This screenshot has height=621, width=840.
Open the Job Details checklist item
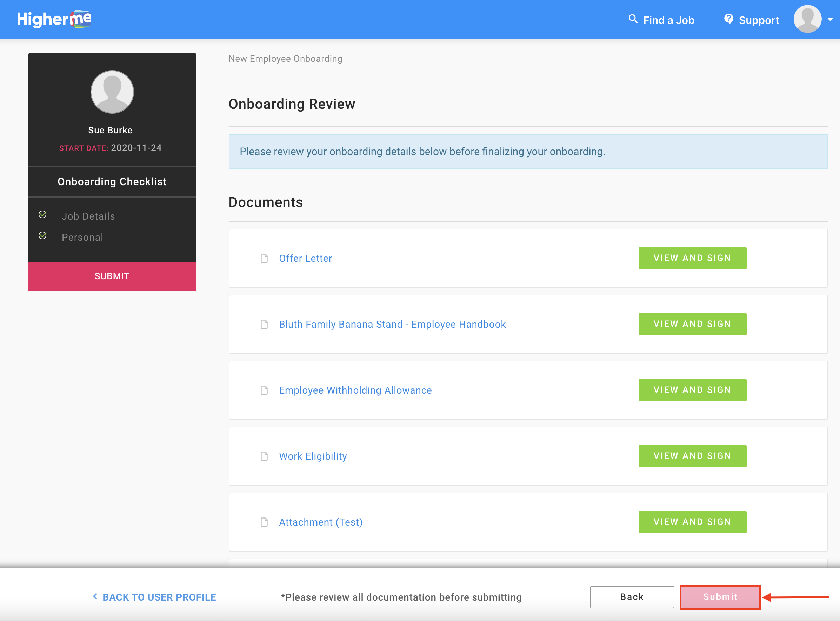[88, 216]
